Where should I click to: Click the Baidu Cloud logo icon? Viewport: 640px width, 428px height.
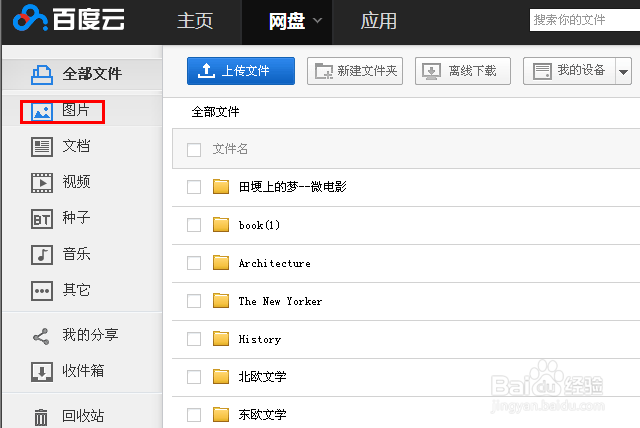tap(30, 18)
